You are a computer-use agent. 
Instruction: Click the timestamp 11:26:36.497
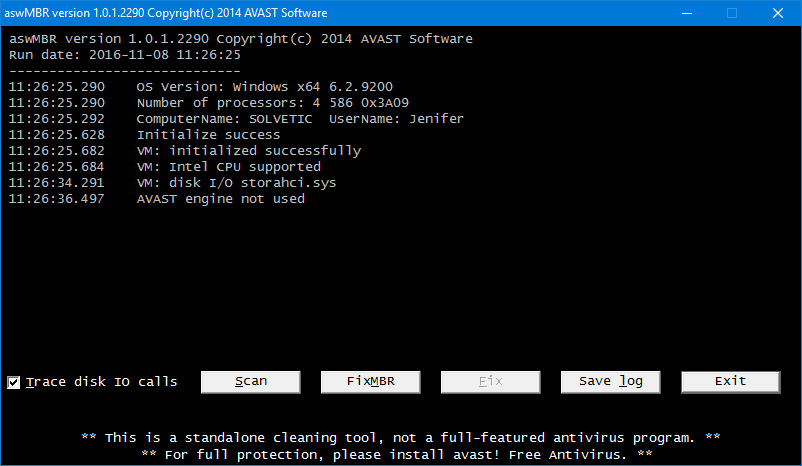56,199
